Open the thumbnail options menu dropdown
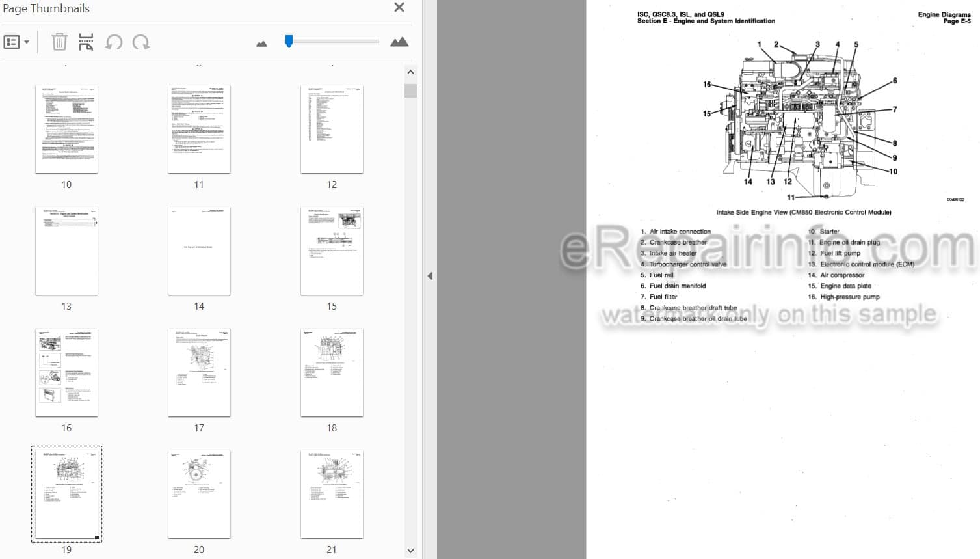This screenshot has width=980, height=559. [16, 42]
